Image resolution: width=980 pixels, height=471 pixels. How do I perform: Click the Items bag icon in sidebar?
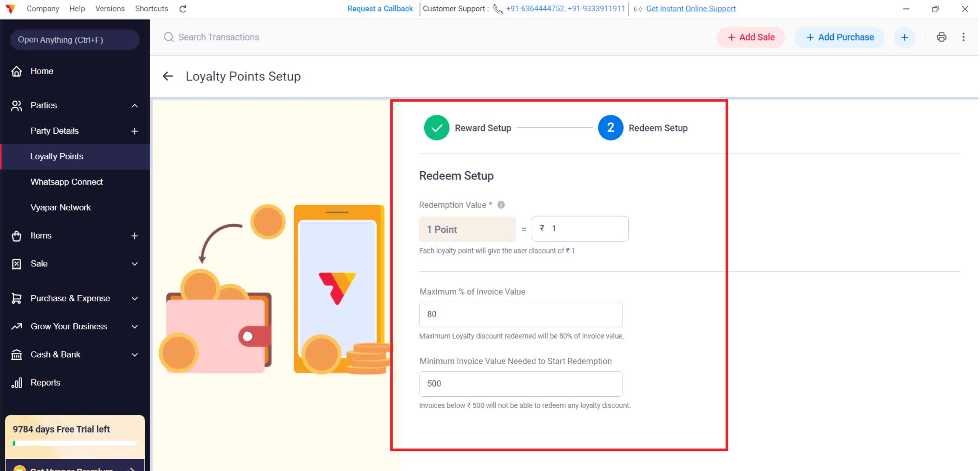(16, 236)
